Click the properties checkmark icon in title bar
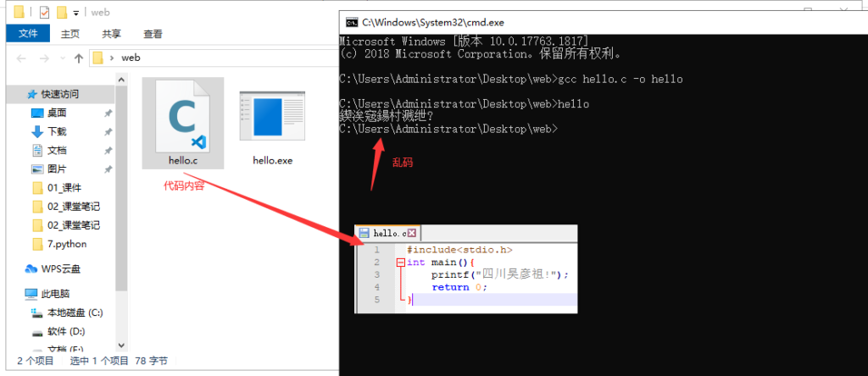Image resolution: width=868 pixels, height=376 pixels. click(x=43, y=13)
